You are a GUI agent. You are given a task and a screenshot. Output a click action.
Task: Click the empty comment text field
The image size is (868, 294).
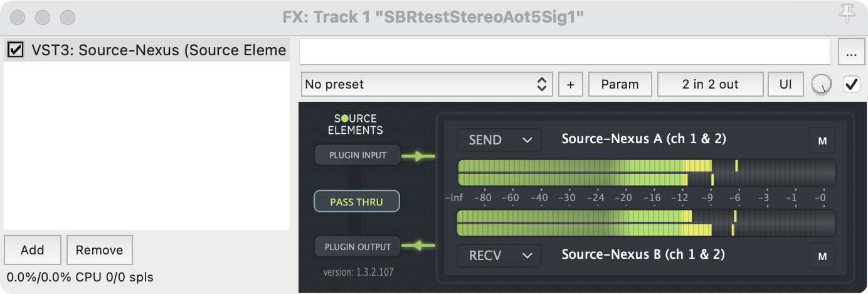564,52
